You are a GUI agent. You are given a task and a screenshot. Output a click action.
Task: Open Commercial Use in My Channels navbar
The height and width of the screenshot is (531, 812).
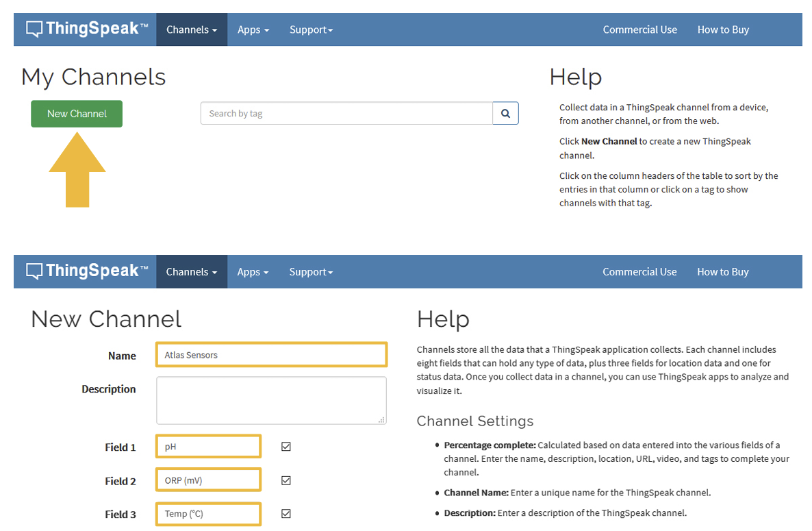pos(639,29)
